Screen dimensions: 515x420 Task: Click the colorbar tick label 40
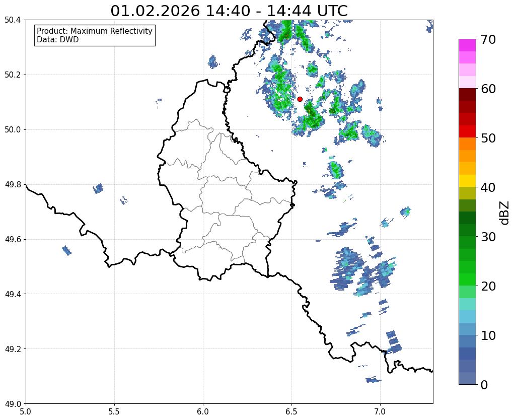pos(488,187)
